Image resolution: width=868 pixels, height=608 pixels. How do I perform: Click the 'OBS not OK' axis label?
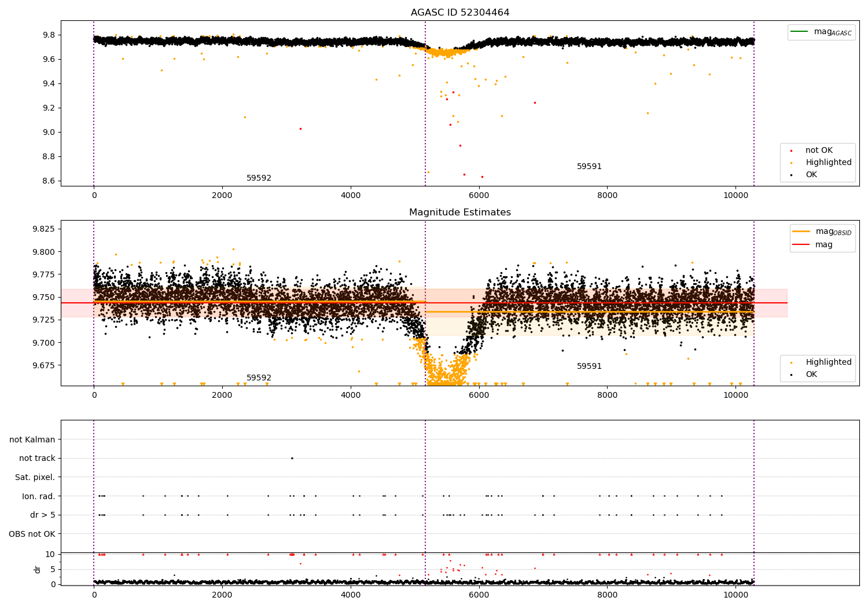pyautogui.click(x=32, y=534)
